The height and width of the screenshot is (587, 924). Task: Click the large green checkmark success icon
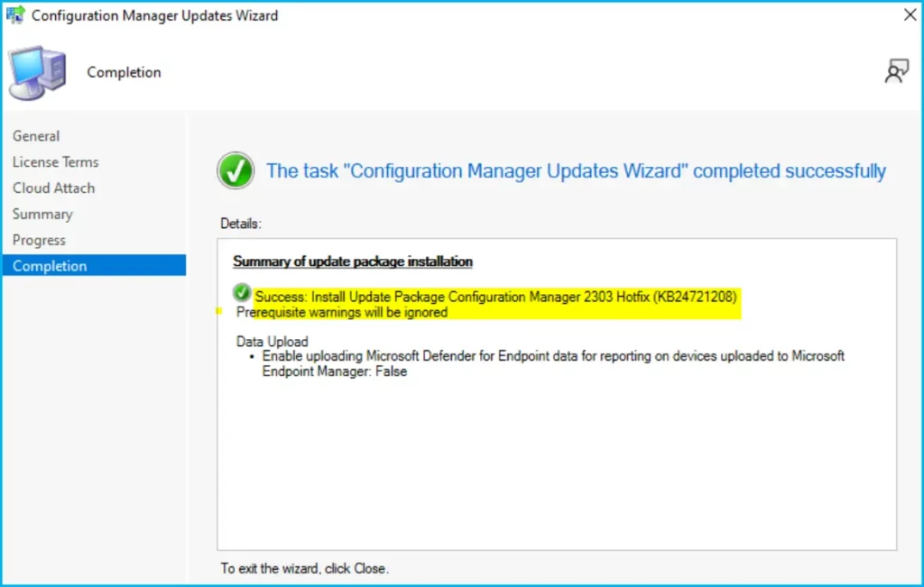pos(236,170)
